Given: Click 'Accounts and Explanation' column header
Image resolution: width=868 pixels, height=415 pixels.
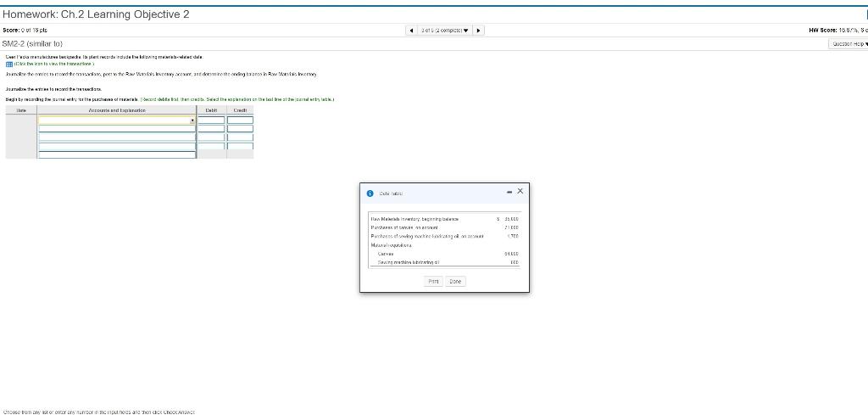Looking at the screenshot, I should click(117, 111).
